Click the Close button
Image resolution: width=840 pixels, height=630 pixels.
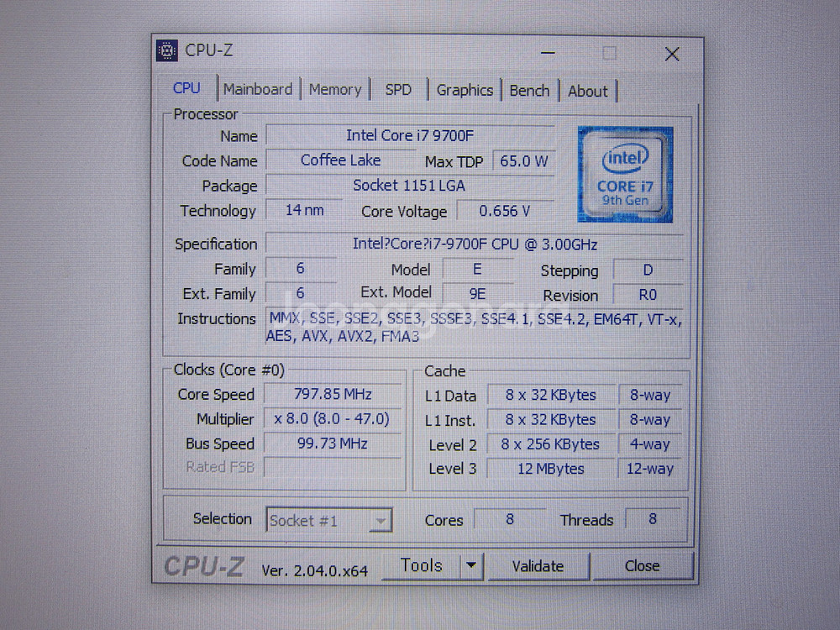[642, 567]
